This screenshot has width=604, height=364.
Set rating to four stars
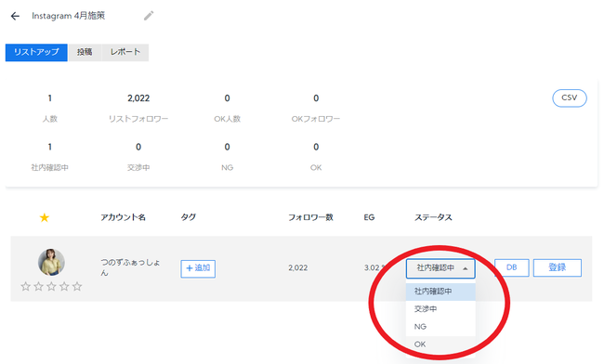click(64, 286)
